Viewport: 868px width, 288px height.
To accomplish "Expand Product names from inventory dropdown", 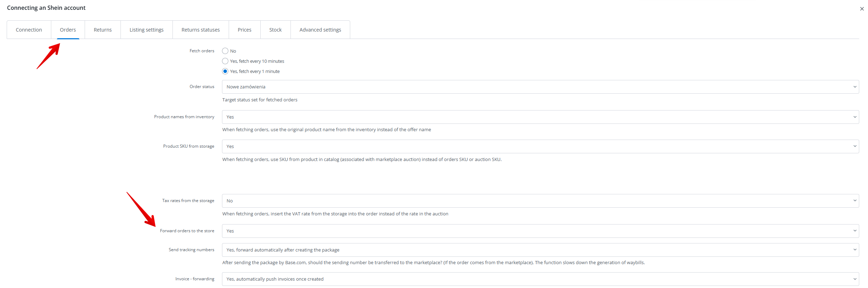I will (540, 117).
